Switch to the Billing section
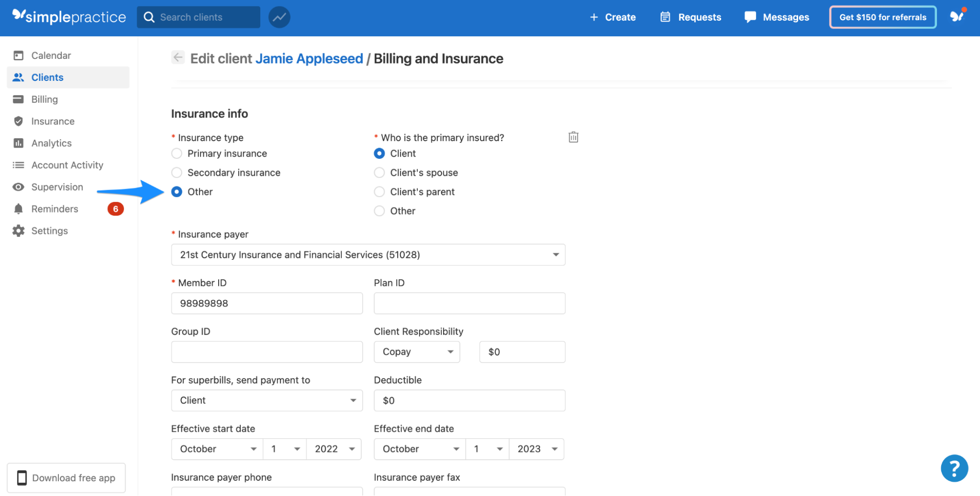The width and height of the screenshot is (980, 496). tap(45, 99)
